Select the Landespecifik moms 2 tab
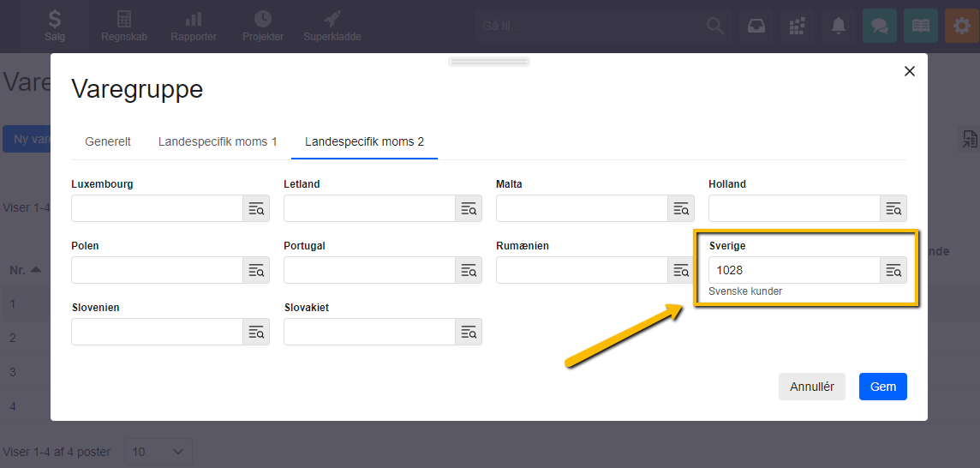Image resolution: width=980 pixels, height=468 pixels. pos(364,141)
